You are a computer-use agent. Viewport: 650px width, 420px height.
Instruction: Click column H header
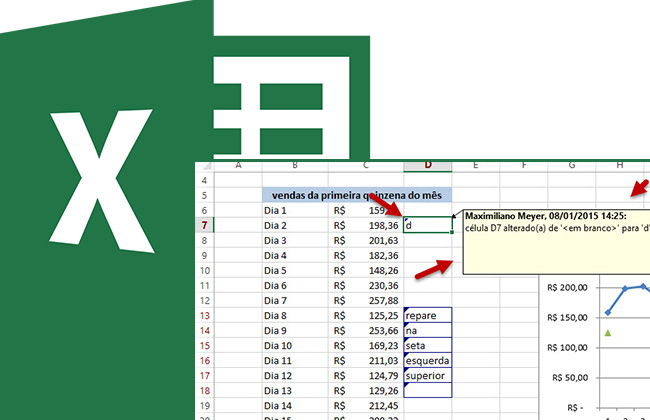click(620, 165)
